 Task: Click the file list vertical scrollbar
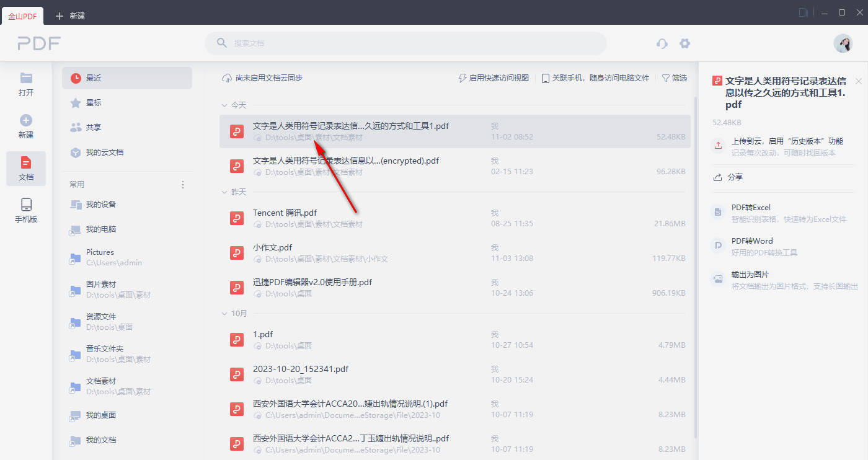(694, 267)
